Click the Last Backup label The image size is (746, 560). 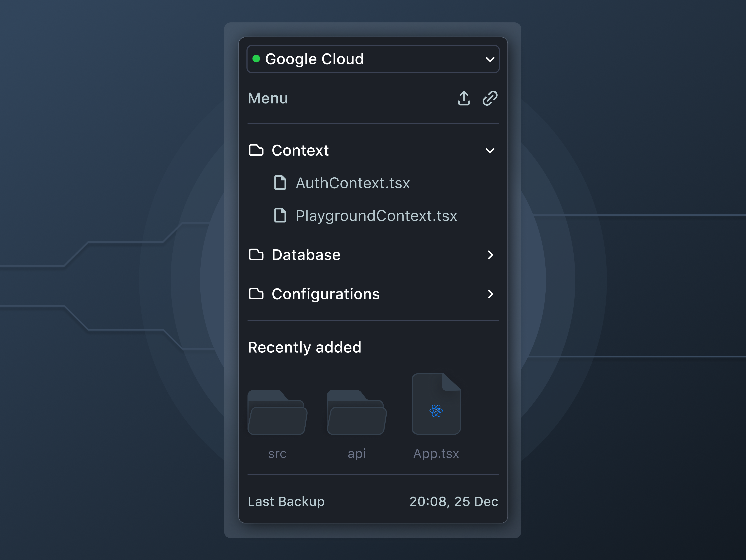click(x=286, y=502)
